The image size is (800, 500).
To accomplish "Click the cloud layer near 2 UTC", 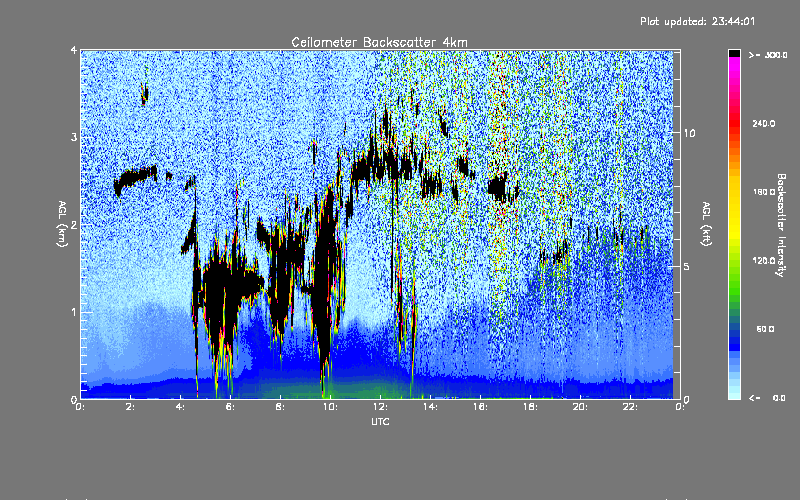I will pos(135,179).
